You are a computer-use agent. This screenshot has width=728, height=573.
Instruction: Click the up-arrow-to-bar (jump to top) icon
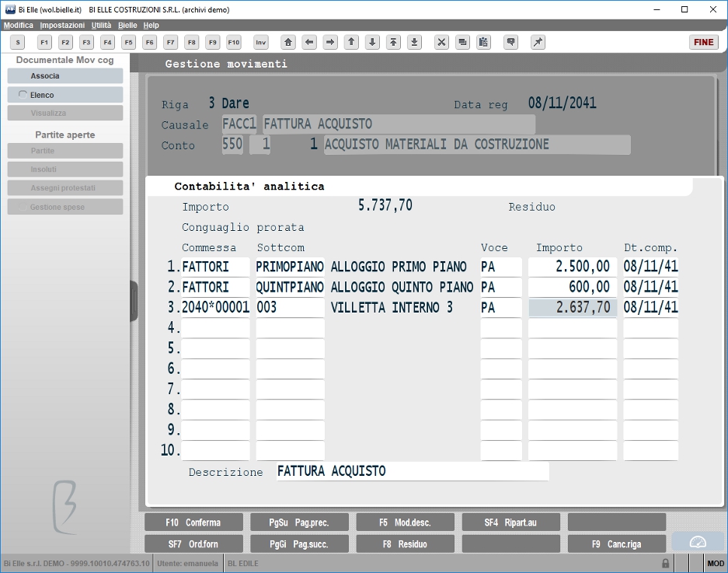point(393,42)
